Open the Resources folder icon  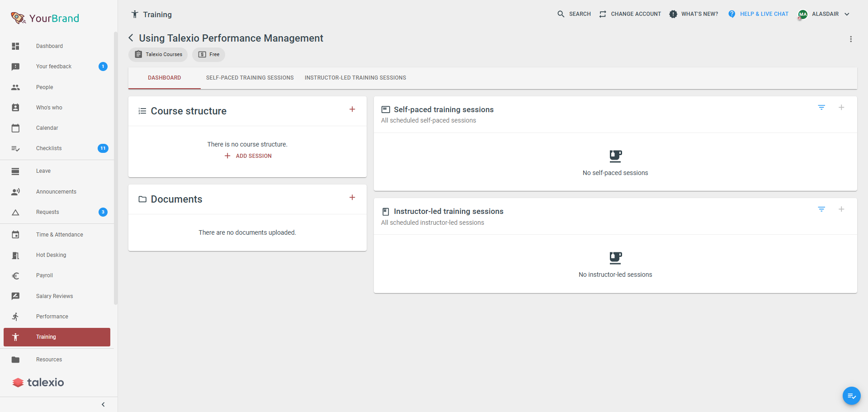[15, 360]
